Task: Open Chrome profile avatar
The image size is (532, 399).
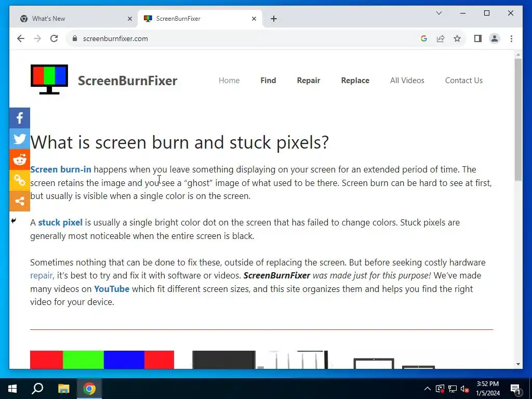Action: click(x=495, y=38)
